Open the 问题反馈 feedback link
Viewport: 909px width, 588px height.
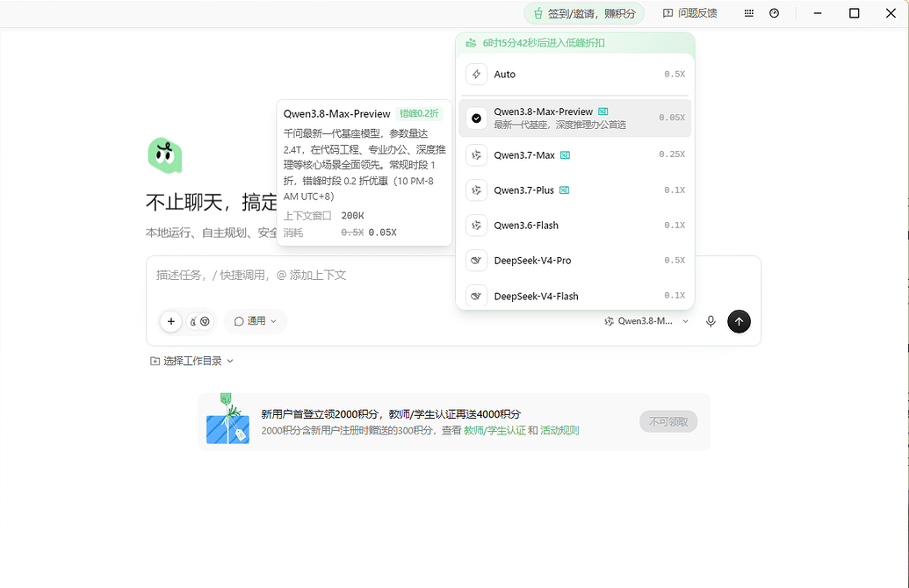(x=689, y=13)
